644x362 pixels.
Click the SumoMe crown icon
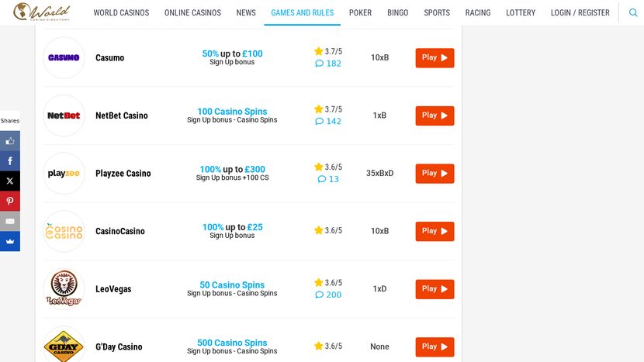[x=10, y=242]
